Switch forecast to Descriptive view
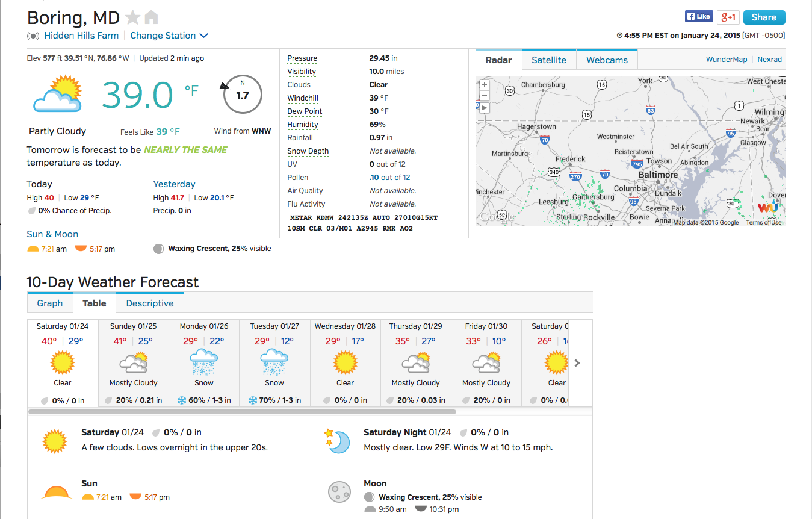812x519 pixels. [150, 303]
